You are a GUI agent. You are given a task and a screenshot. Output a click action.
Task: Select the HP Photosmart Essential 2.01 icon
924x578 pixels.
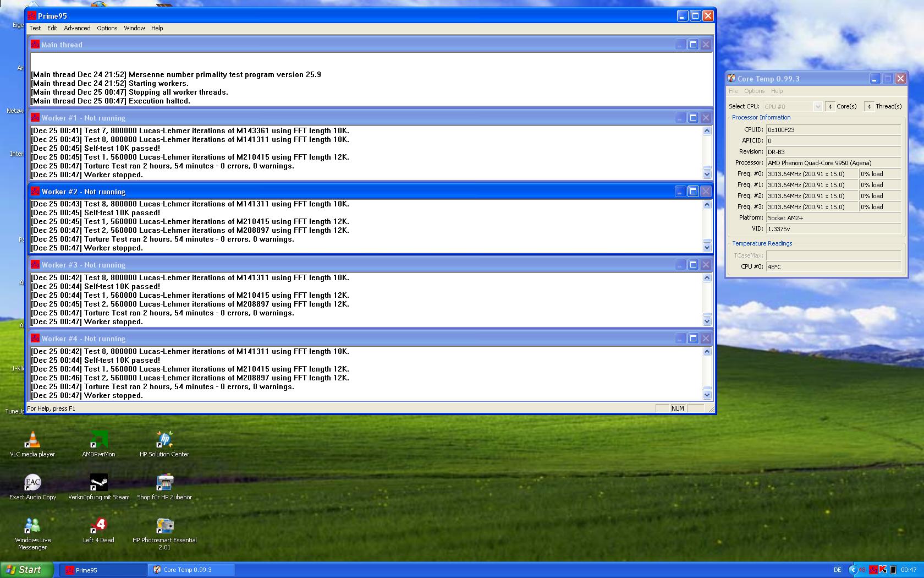[164, 533]
